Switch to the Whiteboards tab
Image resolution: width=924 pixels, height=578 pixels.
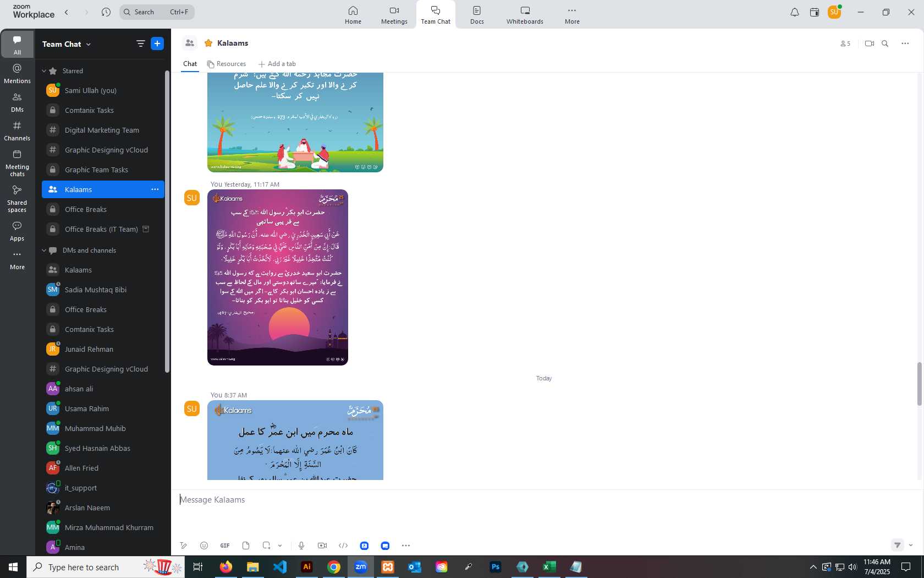pos(525,15)
